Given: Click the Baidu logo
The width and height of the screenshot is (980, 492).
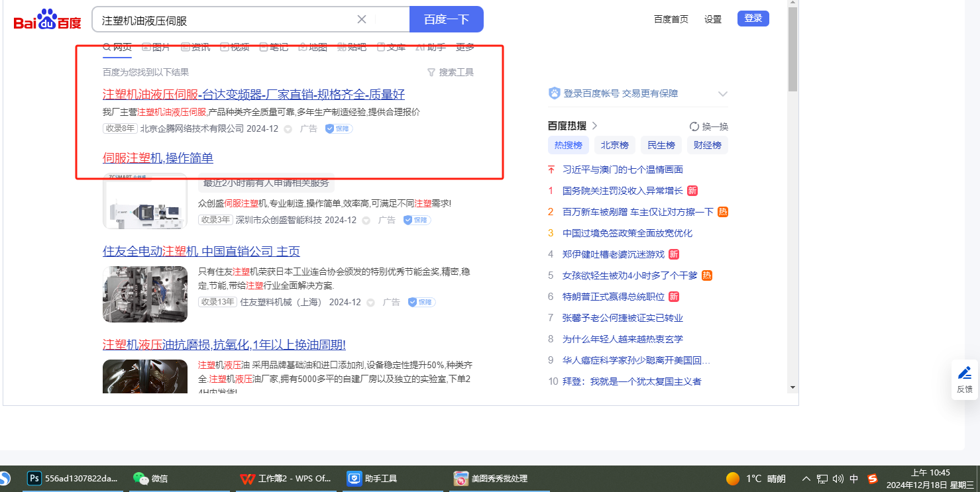Looking at the screenshot, I should coord(47,20).
